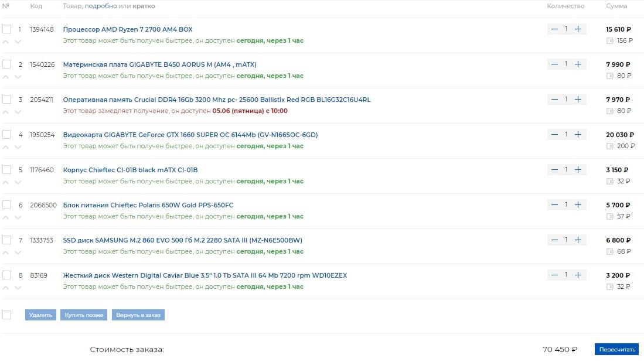Open Блок питания Chieftec Polaris 650W link

point(148,205)
